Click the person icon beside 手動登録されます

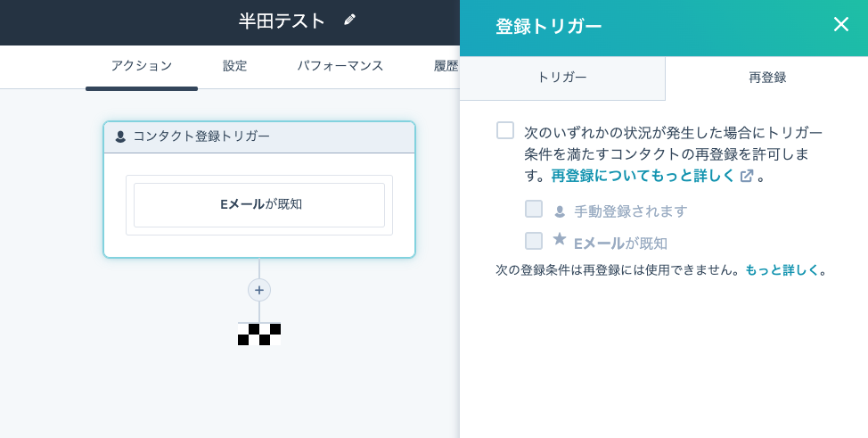coord(560,211)
